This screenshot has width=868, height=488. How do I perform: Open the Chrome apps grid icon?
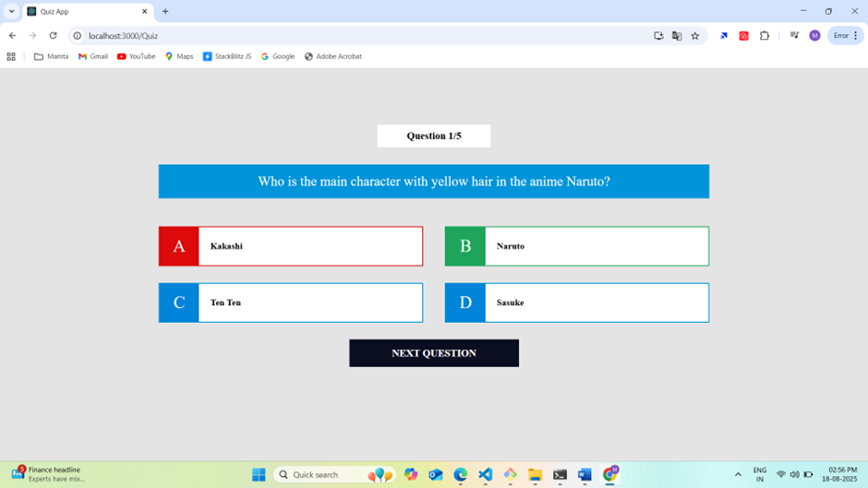(x=11, y=56)
